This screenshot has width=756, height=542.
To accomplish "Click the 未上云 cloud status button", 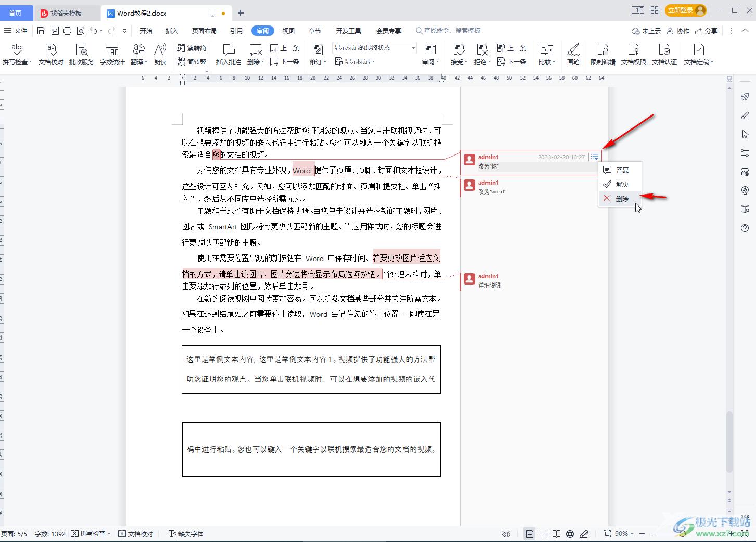I will pyautogui.click(x=646, y=31).
